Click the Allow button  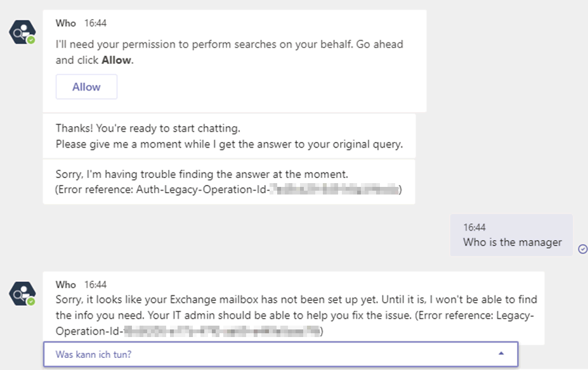pos(86,87)
